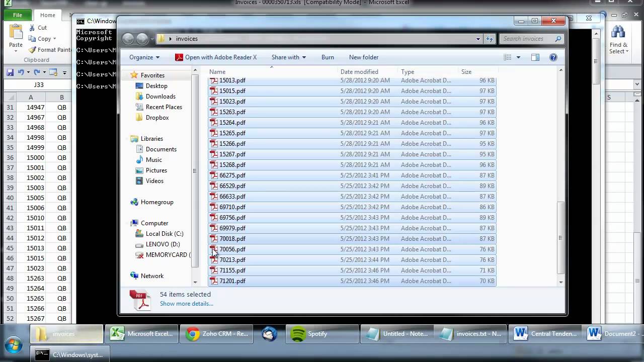Open Downloads in the navigation pane
Viewport: 644px width, 362px height.
160,97
